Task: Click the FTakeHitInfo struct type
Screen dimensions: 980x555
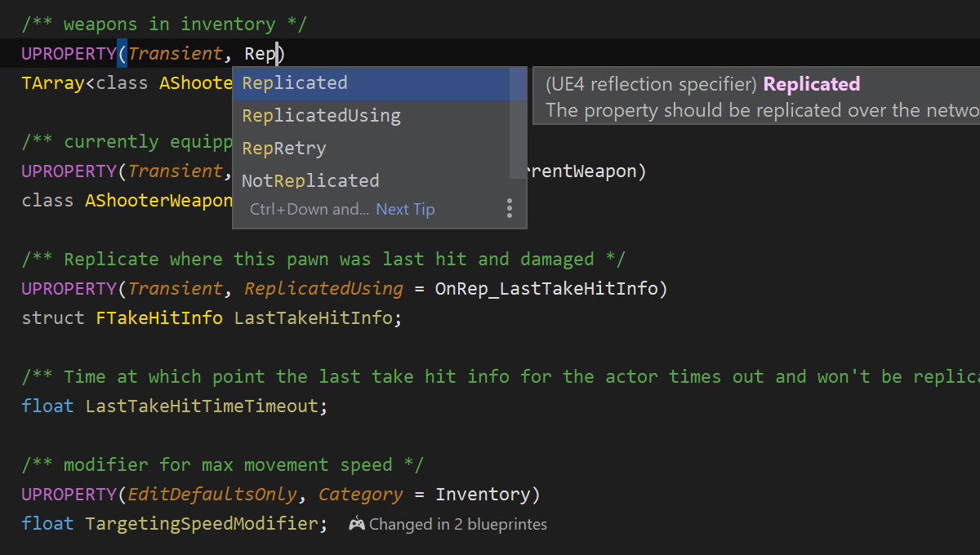Action: tap(154, 318)
